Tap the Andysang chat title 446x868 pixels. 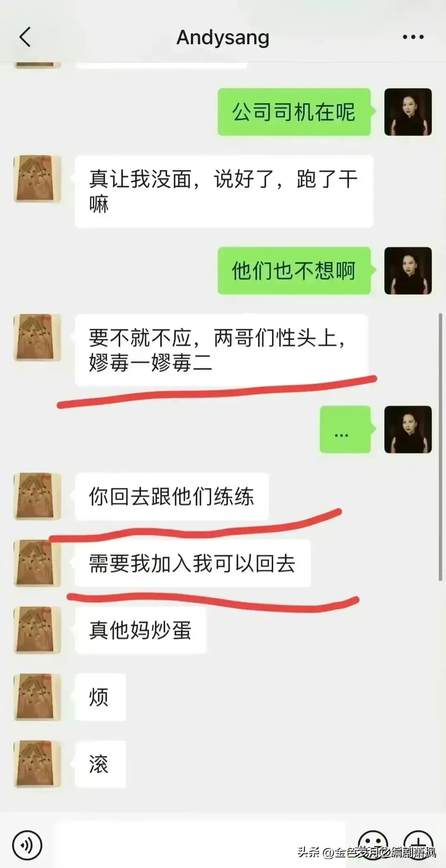(223, 38)
